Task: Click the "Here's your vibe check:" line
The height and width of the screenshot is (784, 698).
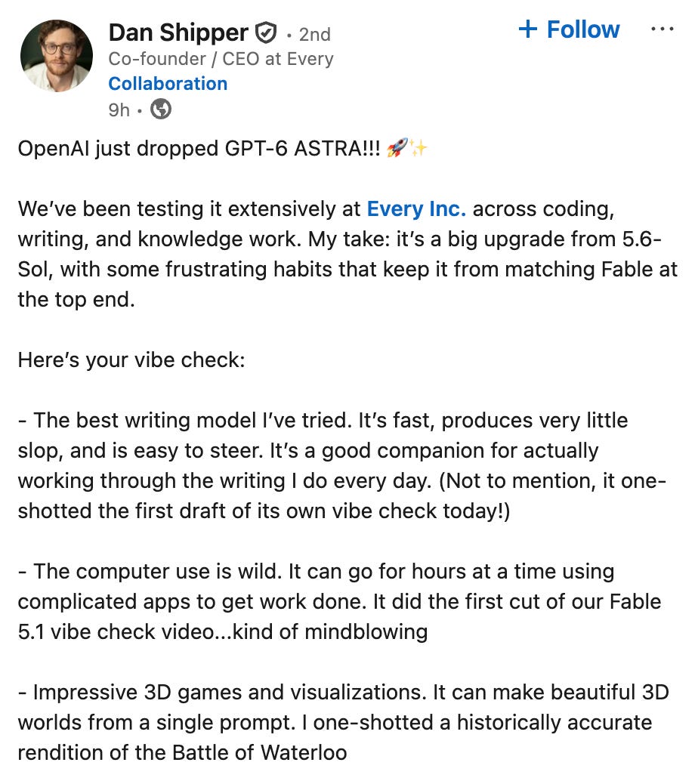Action: pos(131,360)
